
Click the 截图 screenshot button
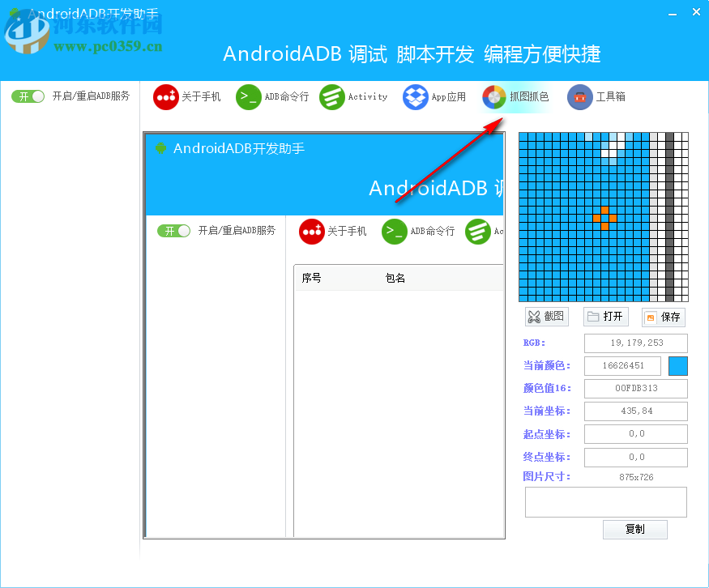coord(546,317)
